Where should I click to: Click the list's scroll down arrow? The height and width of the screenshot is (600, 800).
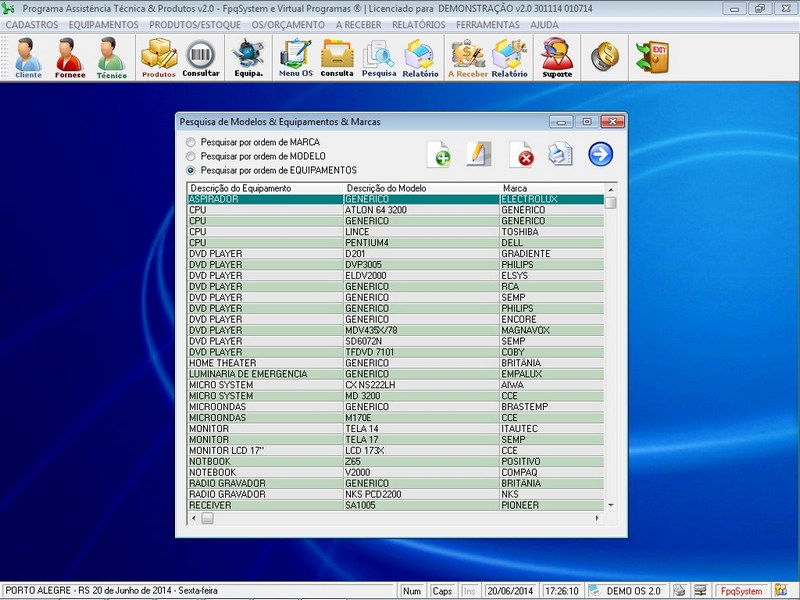click(611, 505)
